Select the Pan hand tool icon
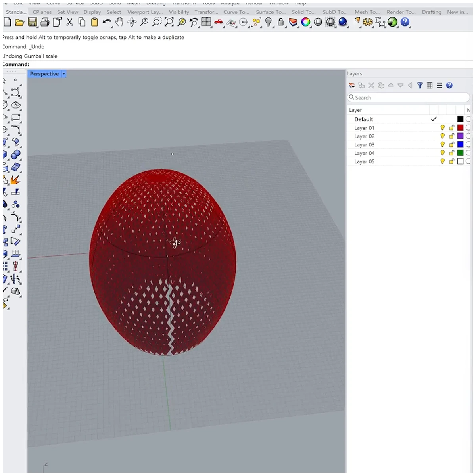The width and height of the screenshot is (476, 476). pos(119,22)
